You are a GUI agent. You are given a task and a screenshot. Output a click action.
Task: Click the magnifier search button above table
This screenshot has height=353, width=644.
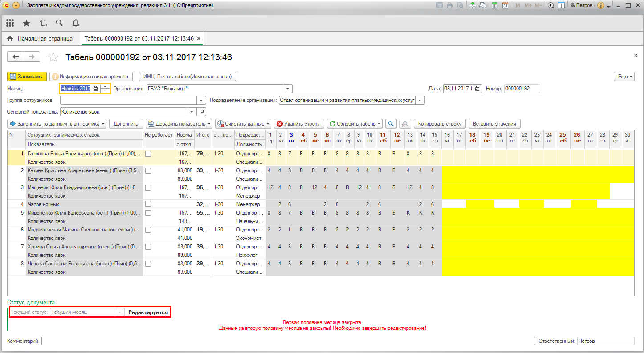click(391, 124)
